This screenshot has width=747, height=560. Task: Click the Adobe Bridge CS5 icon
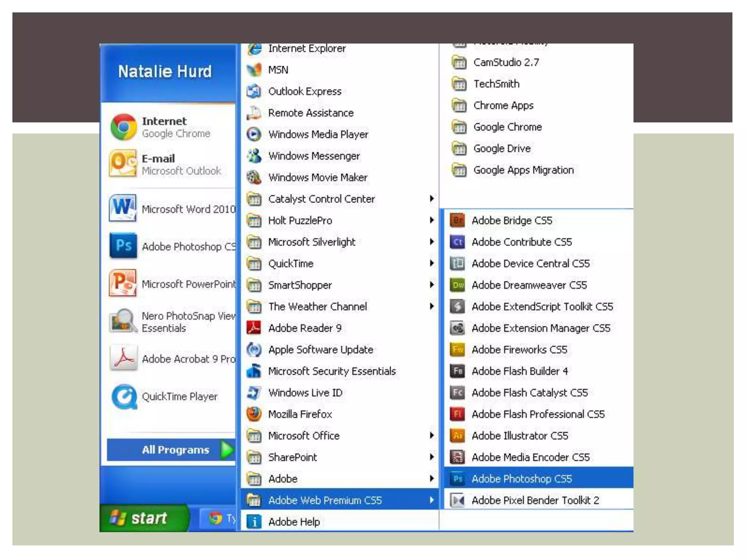(x=457, y=221)
